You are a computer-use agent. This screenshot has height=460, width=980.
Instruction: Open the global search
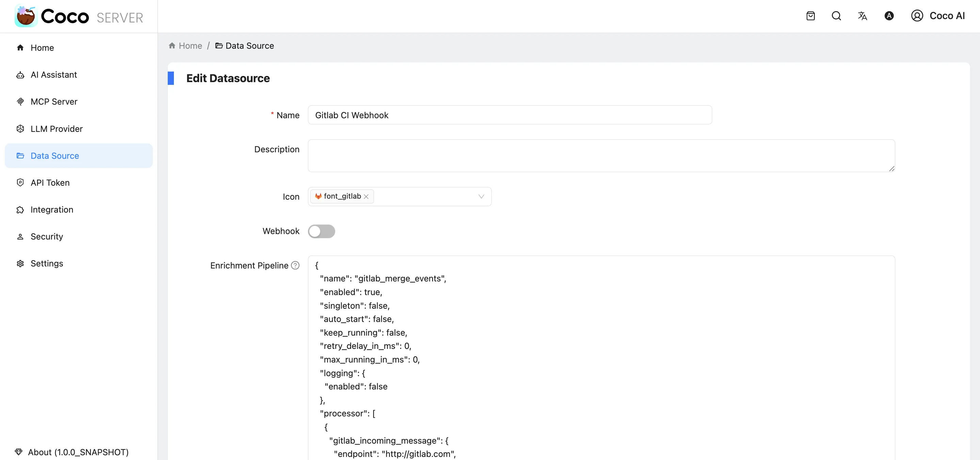837,16
